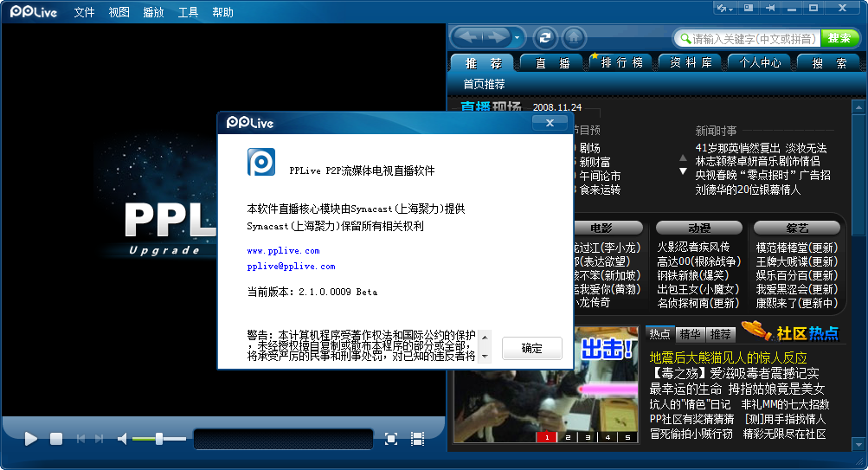
Task: Show slide 1 of the thumbnail carousel
Action: pyautogui.click(x=547, y=437)
